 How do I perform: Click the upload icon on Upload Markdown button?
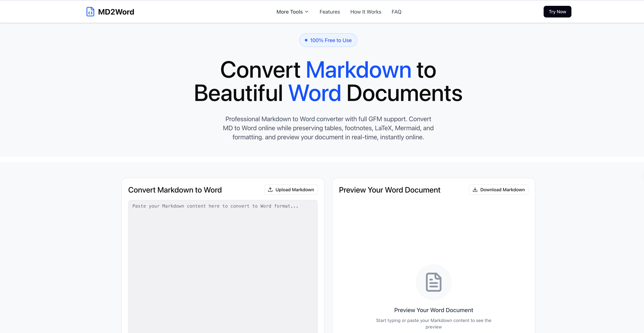click(270, 189)
